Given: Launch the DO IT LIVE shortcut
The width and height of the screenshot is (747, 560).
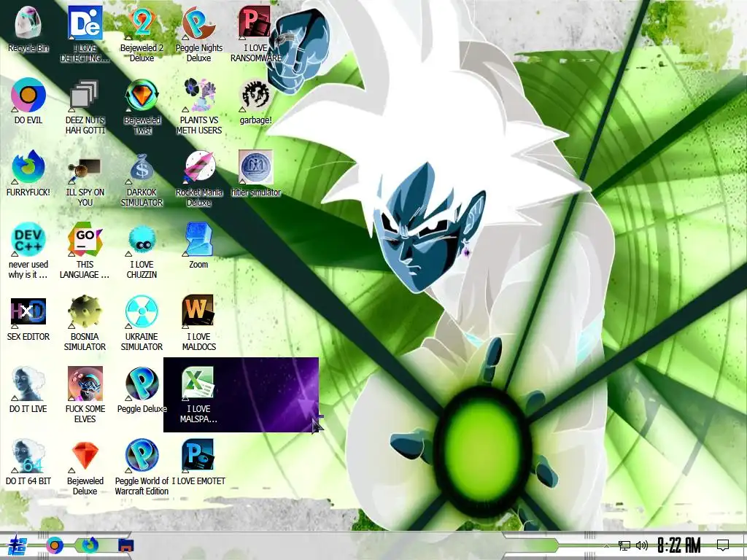Looking at the screenshot, I should pyautogui.click(x=28, y=384).
